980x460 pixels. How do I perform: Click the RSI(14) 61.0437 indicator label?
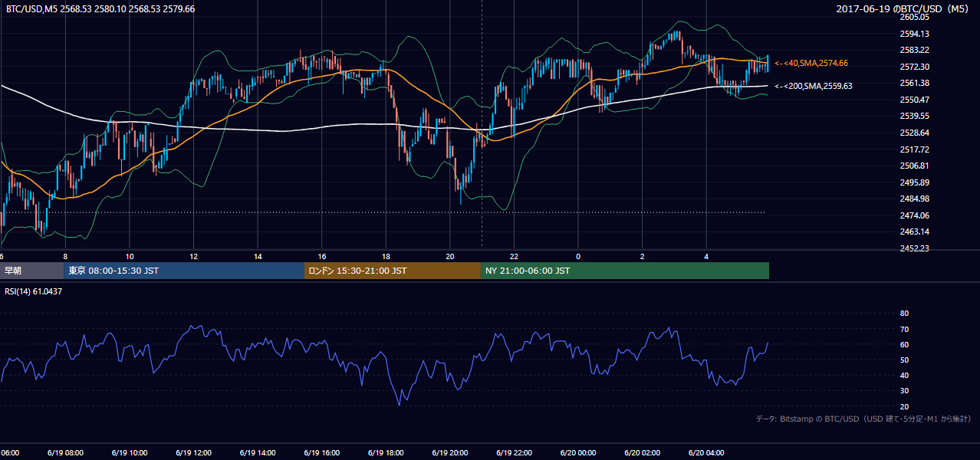tap(33, 291)
